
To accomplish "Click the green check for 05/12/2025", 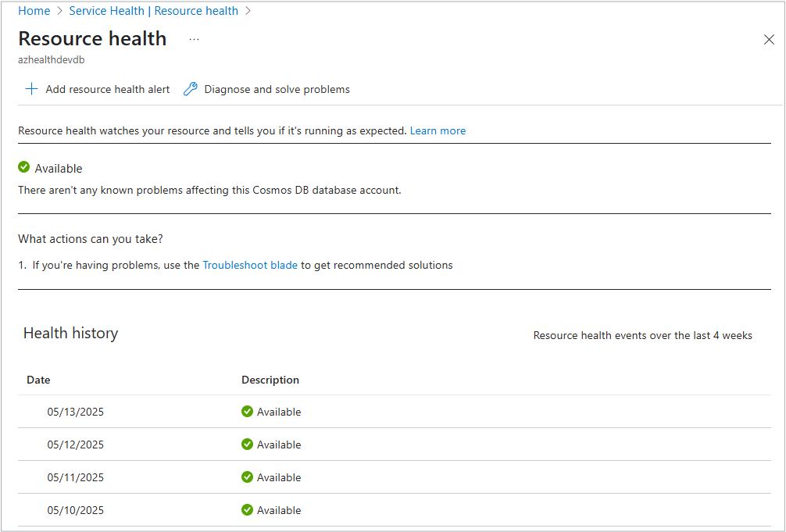I will 247,445.
